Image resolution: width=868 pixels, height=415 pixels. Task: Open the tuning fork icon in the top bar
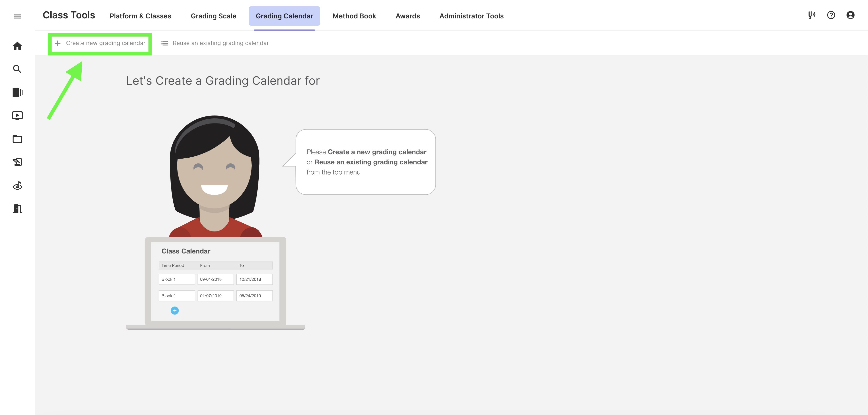click(811, 15)
